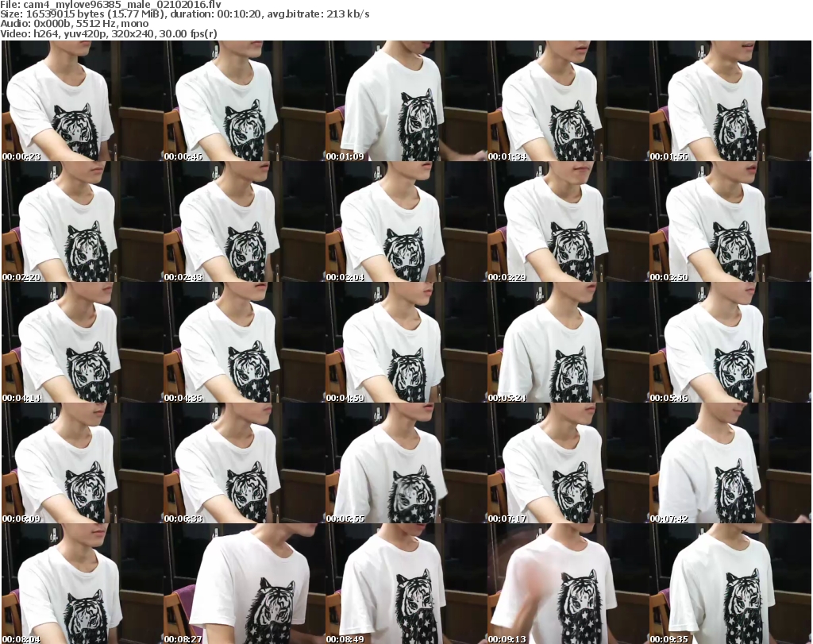Pick the frame labeled 00:01:34

pyautogui.click(x=568, y=101)
